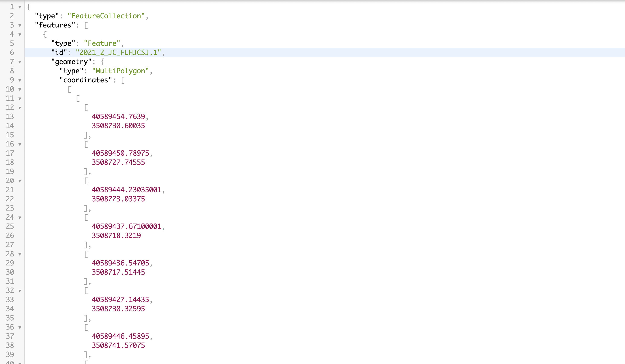Fold the coordinate pair at line 20
The height and width of the screenshot is (364, 625).
20,181
